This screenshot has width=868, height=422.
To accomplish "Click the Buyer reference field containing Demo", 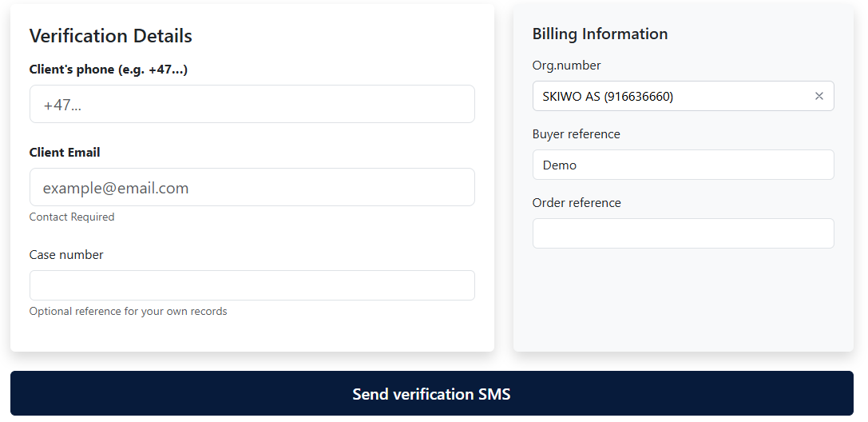I will click(683, 165).
